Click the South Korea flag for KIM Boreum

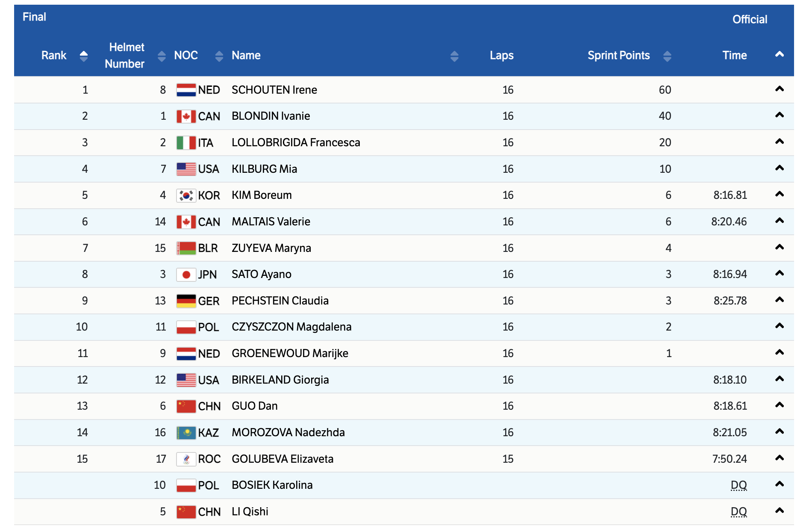[186, 195]
